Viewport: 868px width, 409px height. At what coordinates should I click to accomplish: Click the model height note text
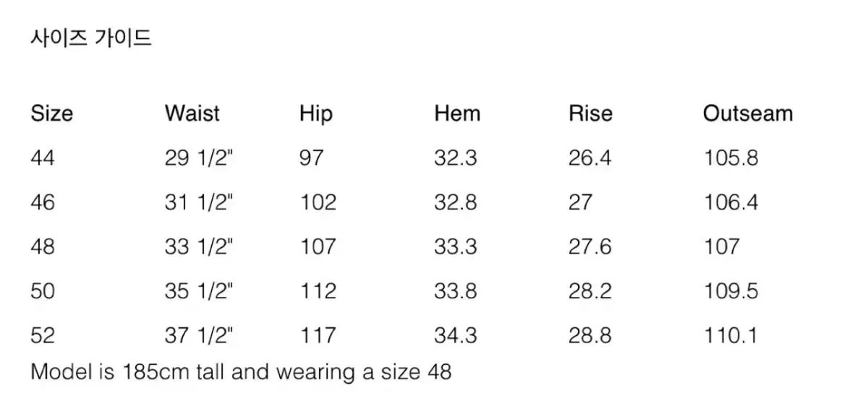[x=241, y=372]
